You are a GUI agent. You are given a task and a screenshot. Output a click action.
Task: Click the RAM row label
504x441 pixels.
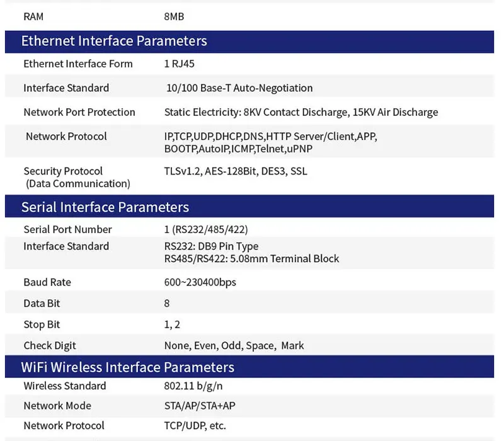33,17
